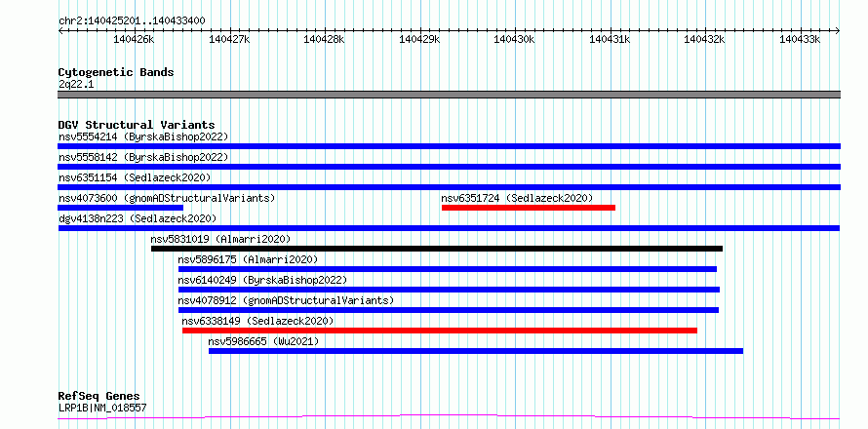Click the dgv4138n223 (Sedlazeck2020) label
Viewport: 868px width, 429px height.
click(x=138, y=218)
